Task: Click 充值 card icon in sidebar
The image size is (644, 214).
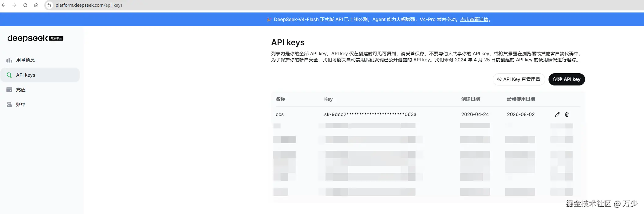Action: (9, 90)
